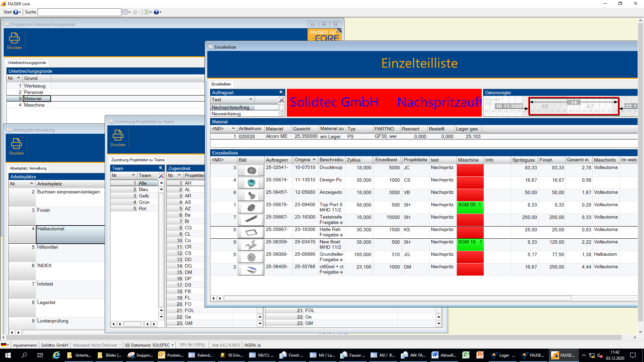Open Word Aktuell taskbar item
The width and height of the screenshot is (644, 362).
pyautogui.click(x=444, y=355)
